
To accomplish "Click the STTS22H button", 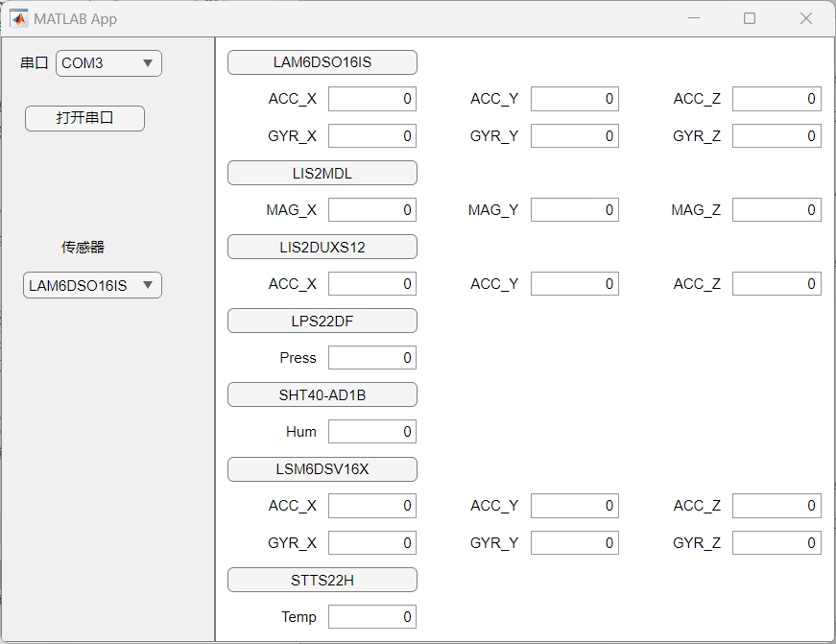I will [322, 580].
